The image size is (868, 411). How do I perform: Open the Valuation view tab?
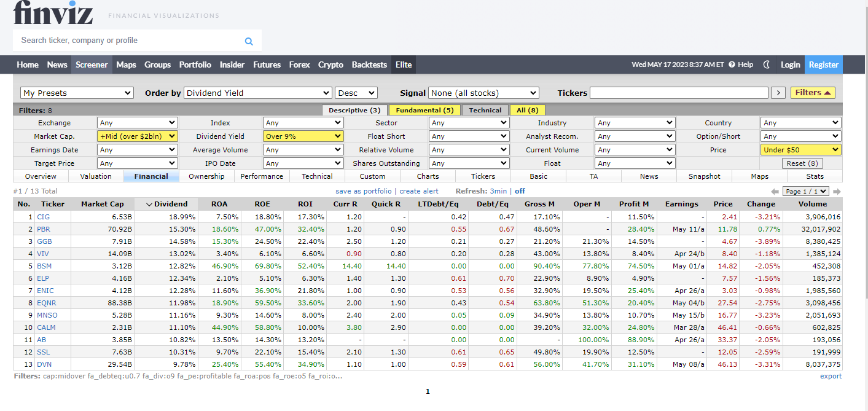[96, 176]
